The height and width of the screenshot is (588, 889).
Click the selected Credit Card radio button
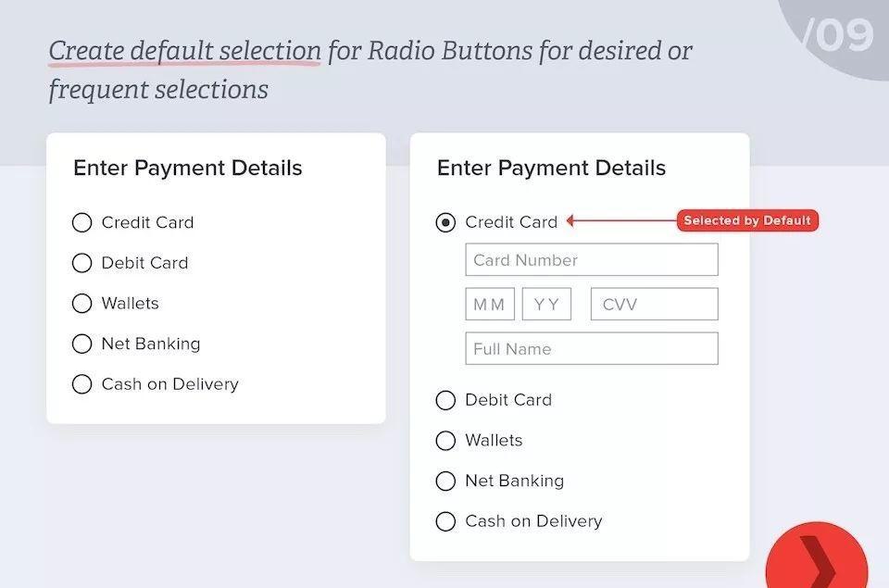click(445, 222)
